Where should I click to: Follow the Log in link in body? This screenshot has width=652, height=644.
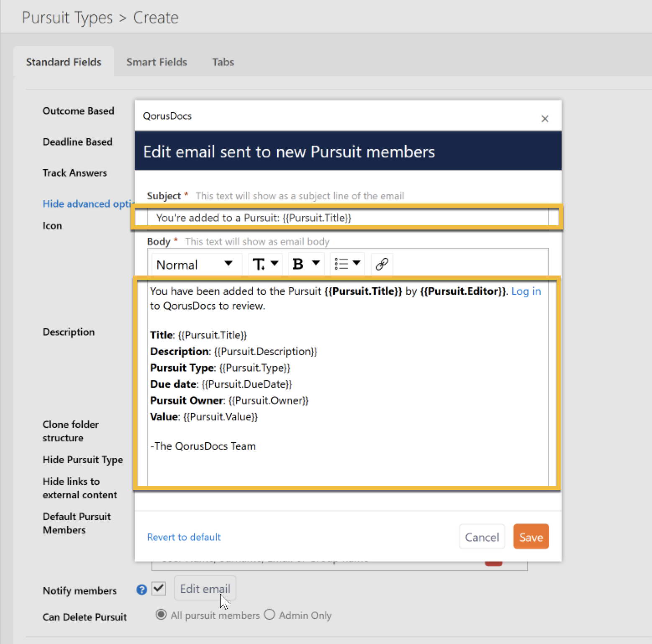tap(526, 291)
